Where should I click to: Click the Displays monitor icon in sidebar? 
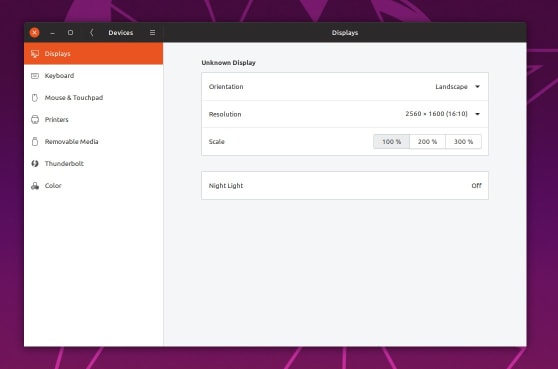click(35, 54)
